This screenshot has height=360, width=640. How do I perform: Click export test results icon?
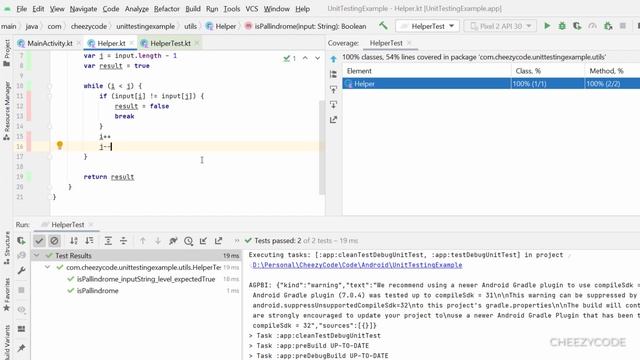coord(218,241)
